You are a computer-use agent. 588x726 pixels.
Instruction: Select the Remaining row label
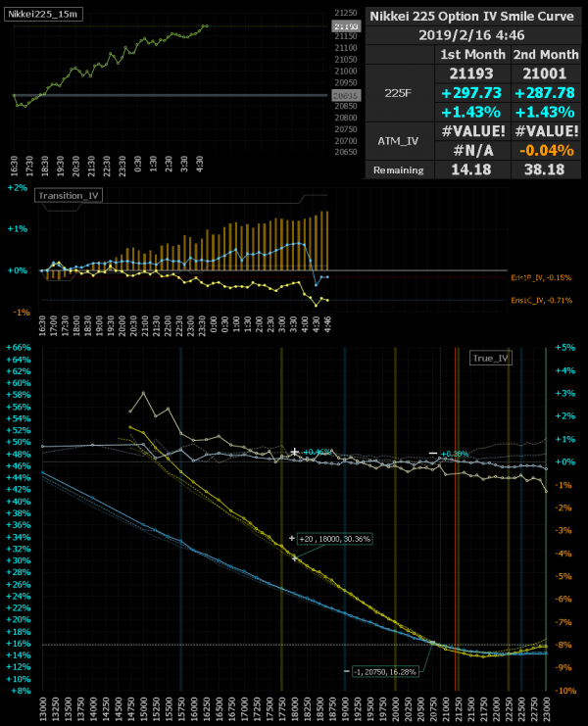399,170
